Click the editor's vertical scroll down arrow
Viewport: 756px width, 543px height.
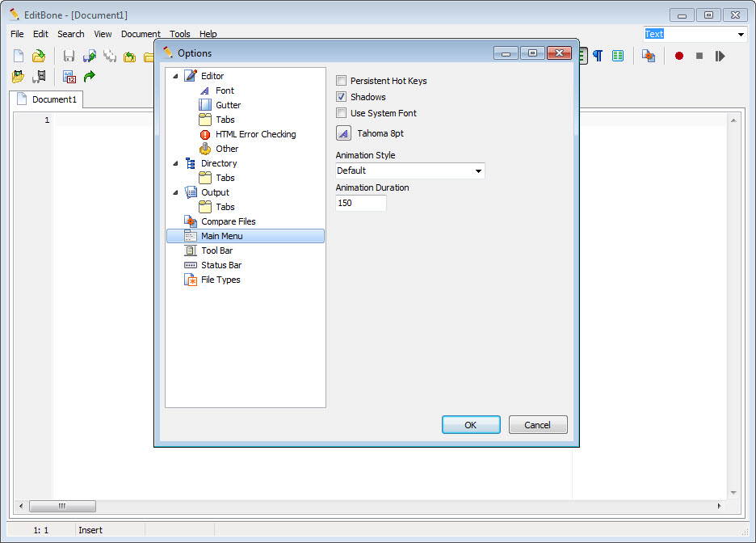[733, 493]
